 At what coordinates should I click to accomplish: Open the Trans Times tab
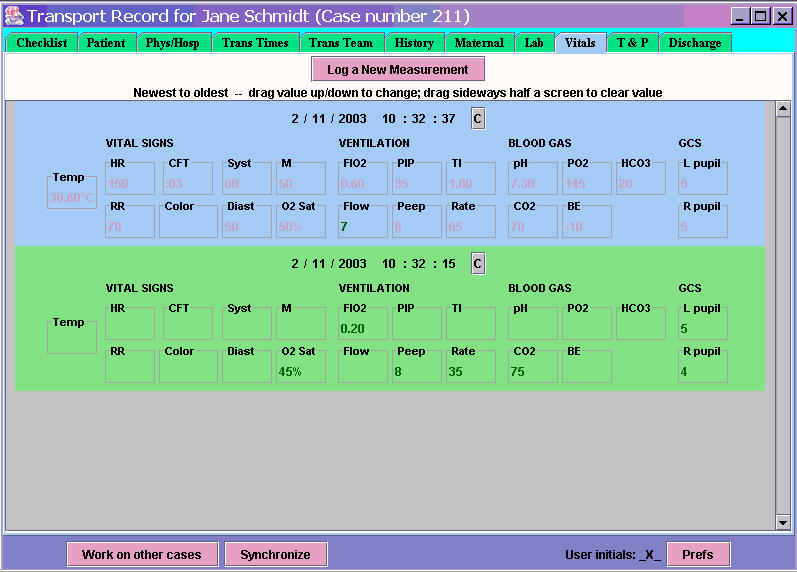[255, 43]
